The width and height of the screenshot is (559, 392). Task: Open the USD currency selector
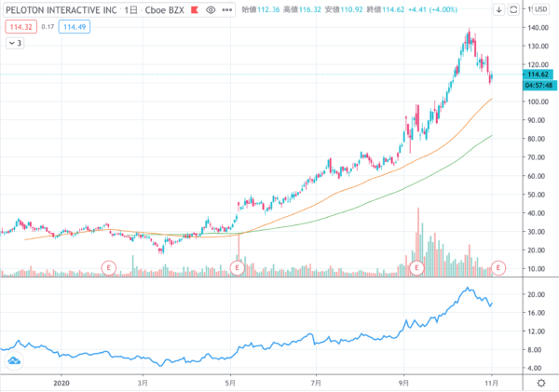point(540,9)
